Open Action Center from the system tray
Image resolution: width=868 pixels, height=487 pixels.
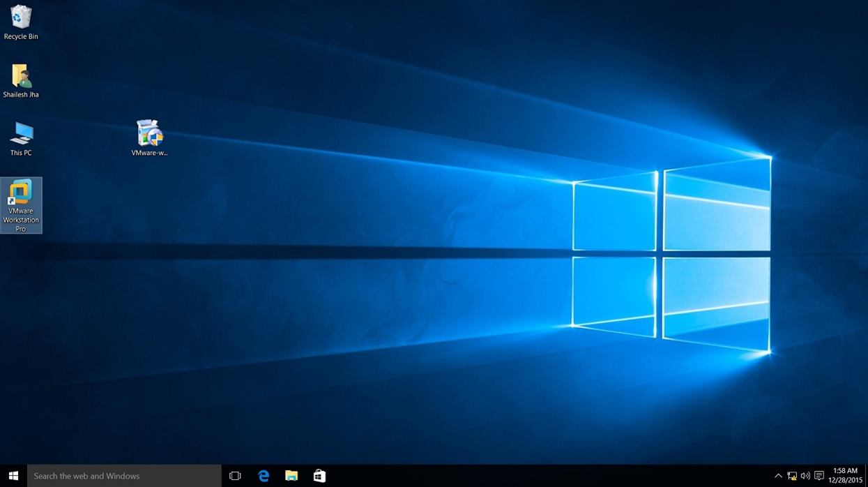point(818,475)
